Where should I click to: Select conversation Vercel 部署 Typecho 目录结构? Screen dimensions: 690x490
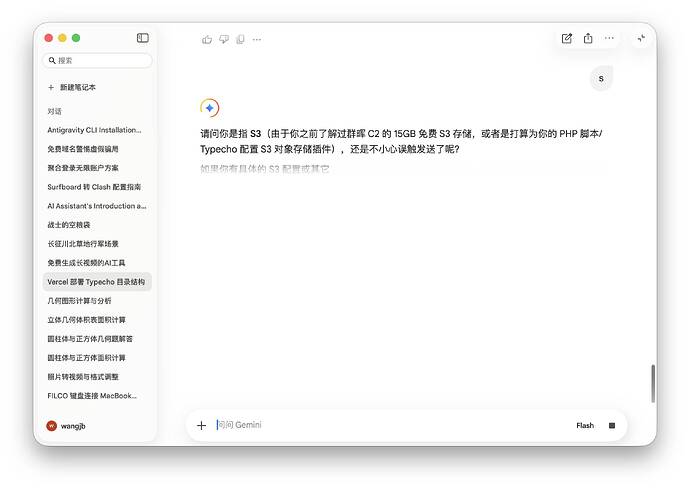click(x=97, y=282)
